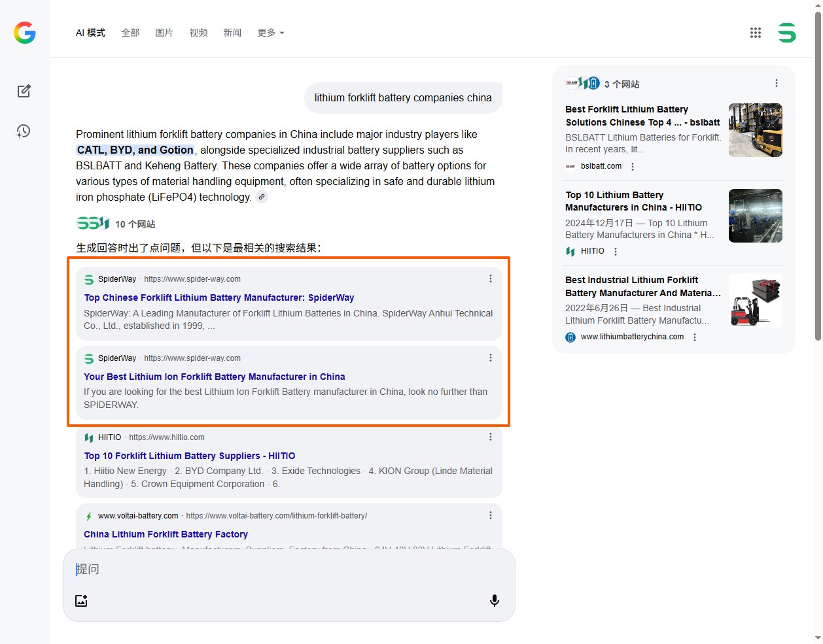This screenshot has width=823, height=644.
Task: Switch to the 图片 tab
Action: [164, 33]
